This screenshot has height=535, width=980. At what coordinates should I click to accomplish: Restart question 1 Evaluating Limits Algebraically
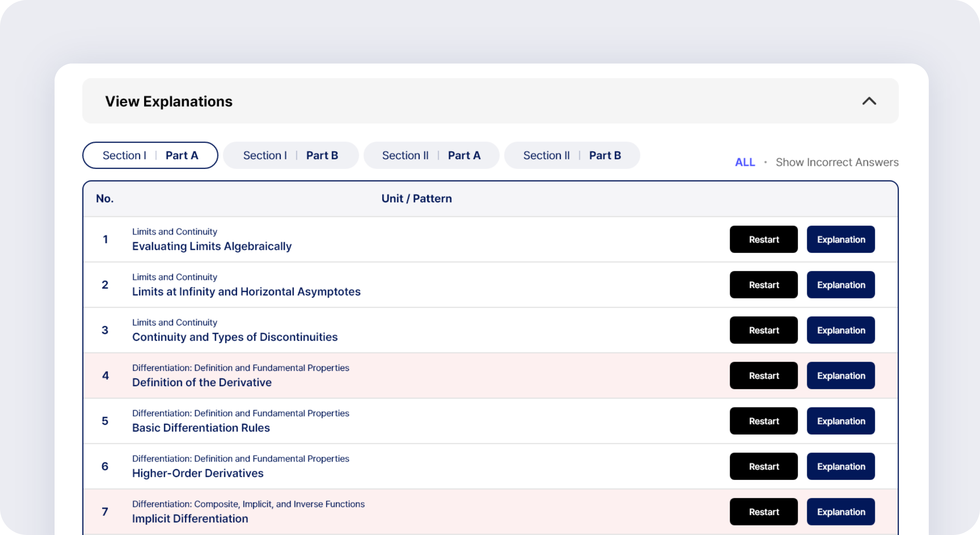(763, 240)
